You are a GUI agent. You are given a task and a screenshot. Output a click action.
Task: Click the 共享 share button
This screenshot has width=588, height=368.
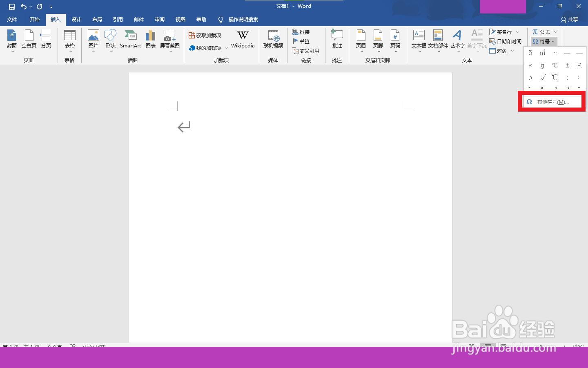pyautogui.click(x=570, y=19)
